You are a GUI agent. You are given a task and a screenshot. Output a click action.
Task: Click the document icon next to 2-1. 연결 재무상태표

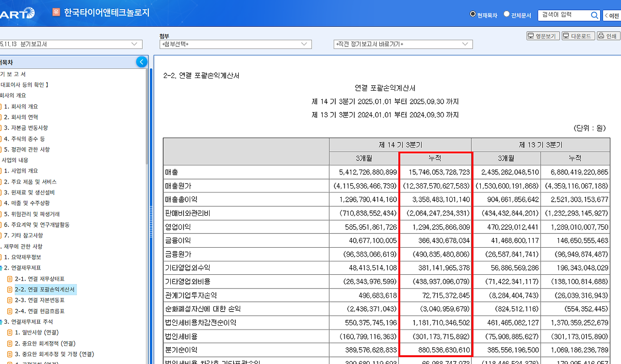(10, 278)
